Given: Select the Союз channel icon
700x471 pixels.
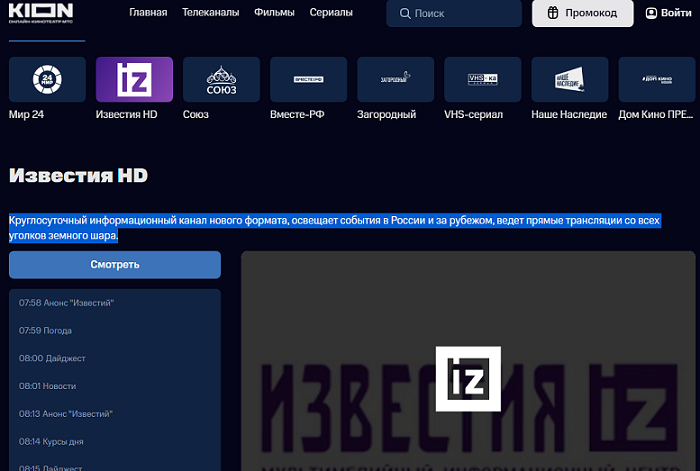Looking at the screenshot, I should (x=221, y=79).
